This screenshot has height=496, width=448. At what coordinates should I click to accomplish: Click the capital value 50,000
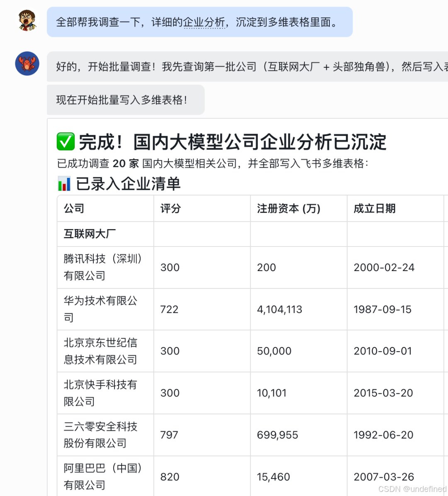coord(274,351)
